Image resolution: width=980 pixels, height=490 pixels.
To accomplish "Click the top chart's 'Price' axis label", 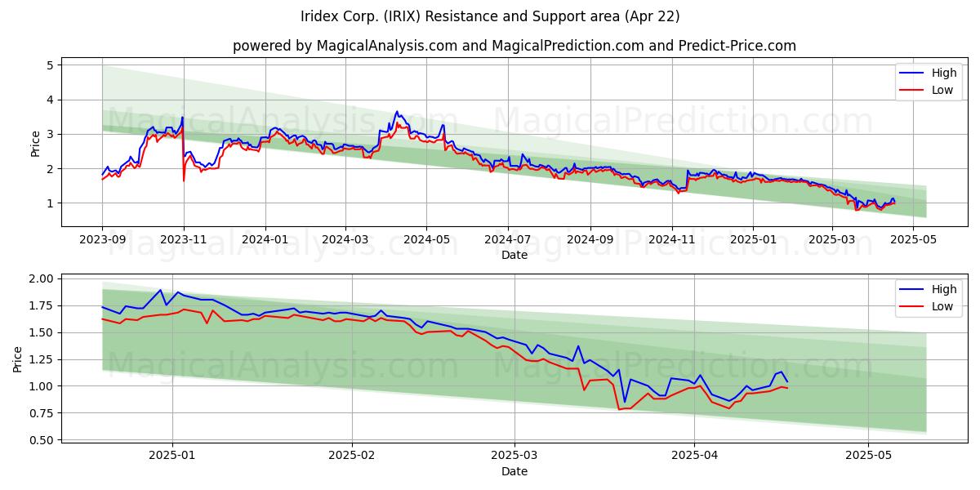I will (x=35, y=144).
